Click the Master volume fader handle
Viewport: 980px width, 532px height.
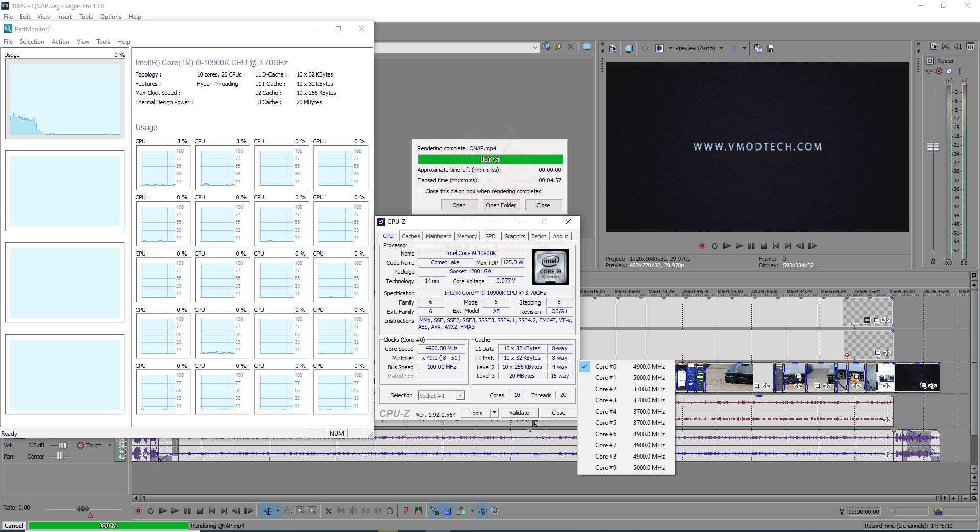pos(933,147)
